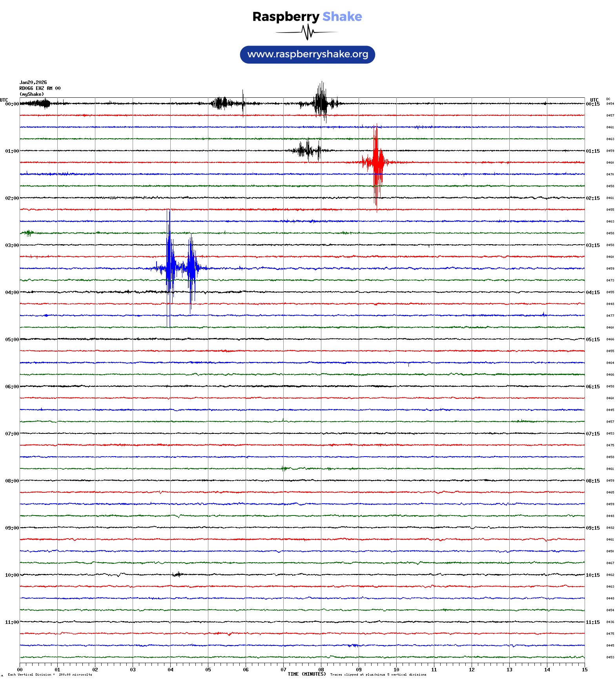Screen dimensions: 616x680
Task: Click the 15 minute tick on bottom axis
Action: (x=584, y=670)
